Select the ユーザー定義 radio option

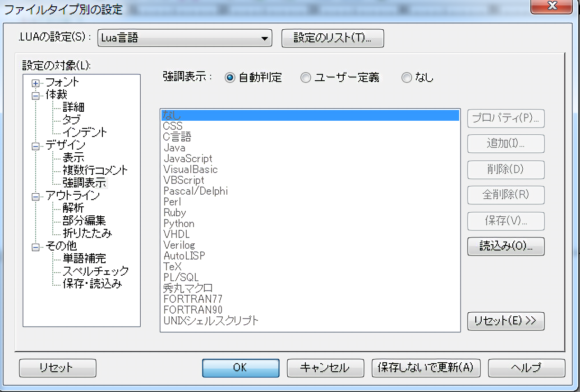tap(306, 78)
